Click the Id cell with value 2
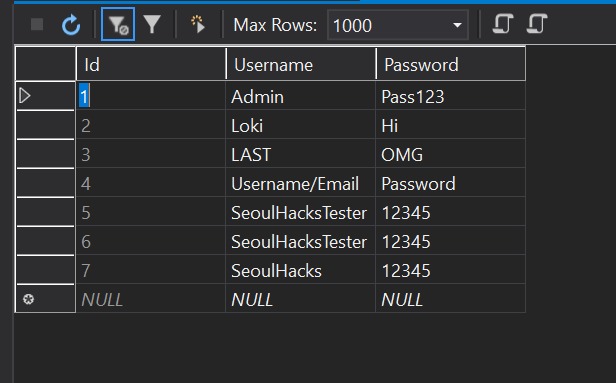Image resolution: width=616 pixels, height=383 pixels. click(x=151, y=125)
